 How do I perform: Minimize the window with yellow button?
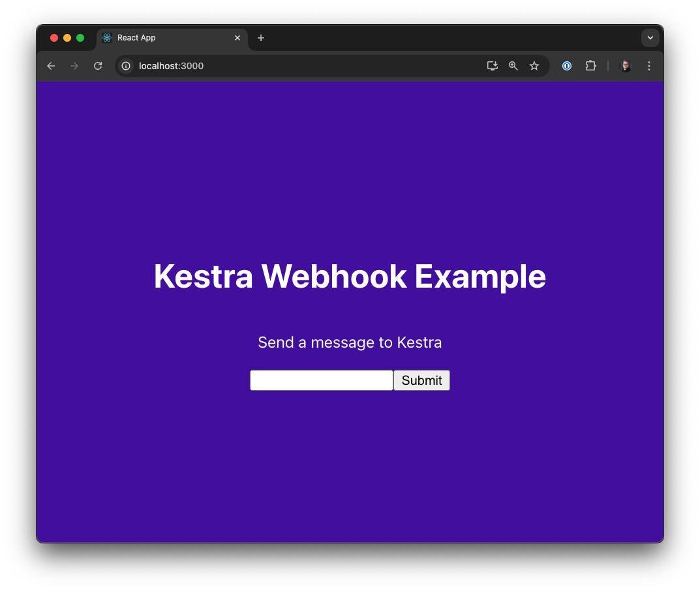[x=67, y=38]
